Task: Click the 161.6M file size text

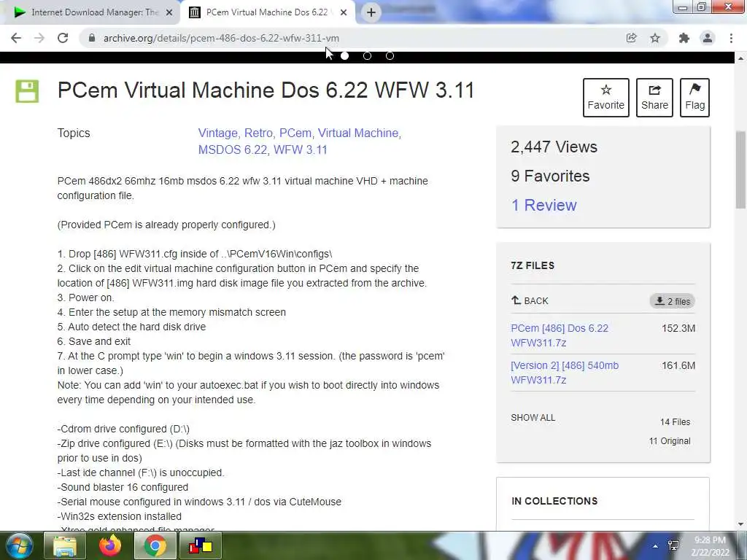Action: click(678, 365)
